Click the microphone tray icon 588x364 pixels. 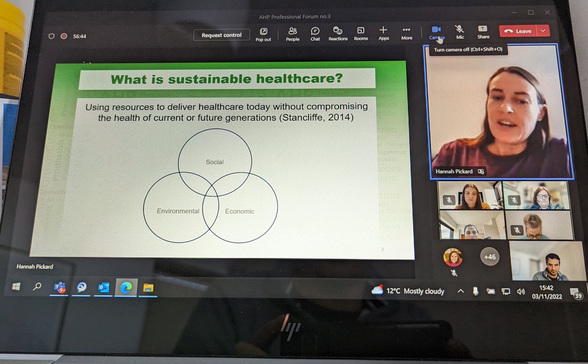[x=475, y=291]
